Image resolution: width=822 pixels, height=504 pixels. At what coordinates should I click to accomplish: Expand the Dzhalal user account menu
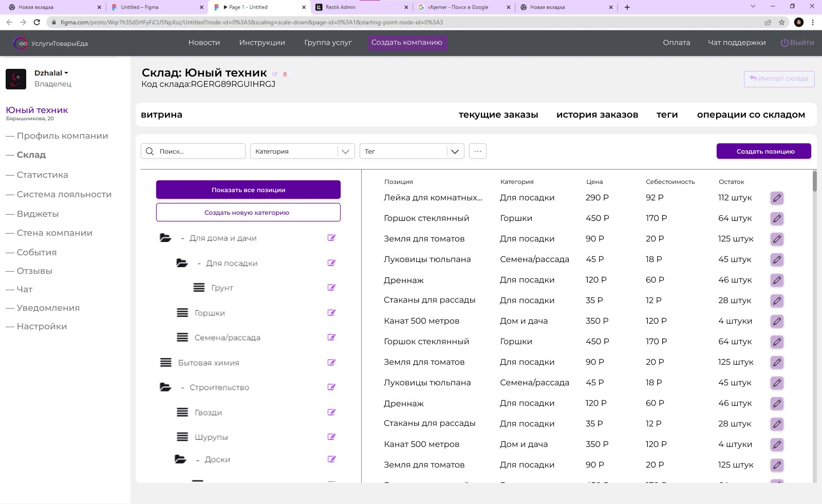[x=51, y=73]
